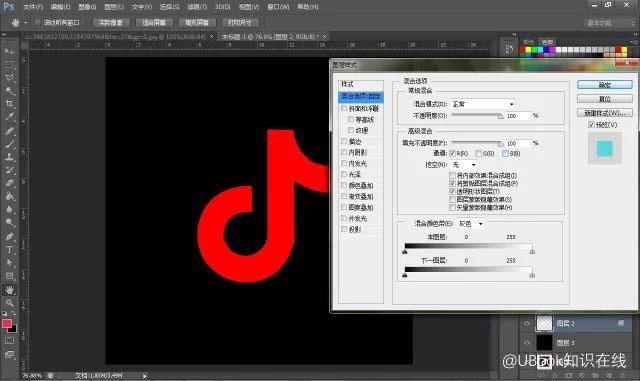
Task: Pick the red swatch in Swatches panel
Action: click(522, 50)
